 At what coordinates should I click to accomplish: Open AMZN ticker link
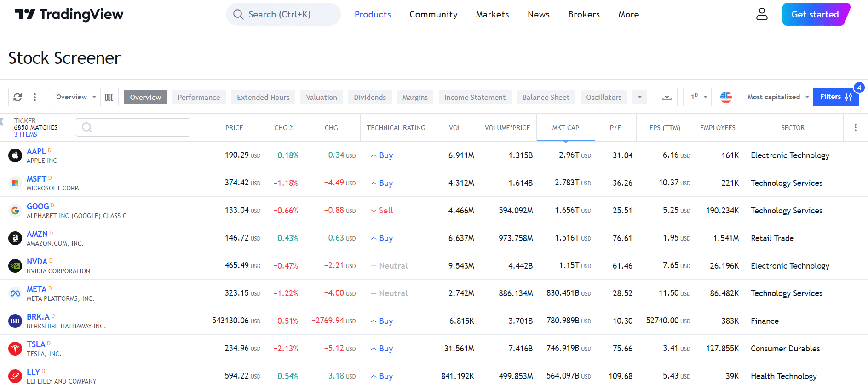point(37,234)
